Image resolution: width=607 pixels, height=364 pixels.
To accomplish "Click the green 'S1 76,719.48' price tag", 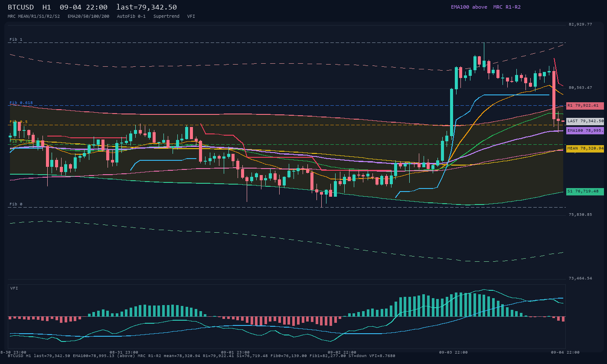I will (585, 192).
